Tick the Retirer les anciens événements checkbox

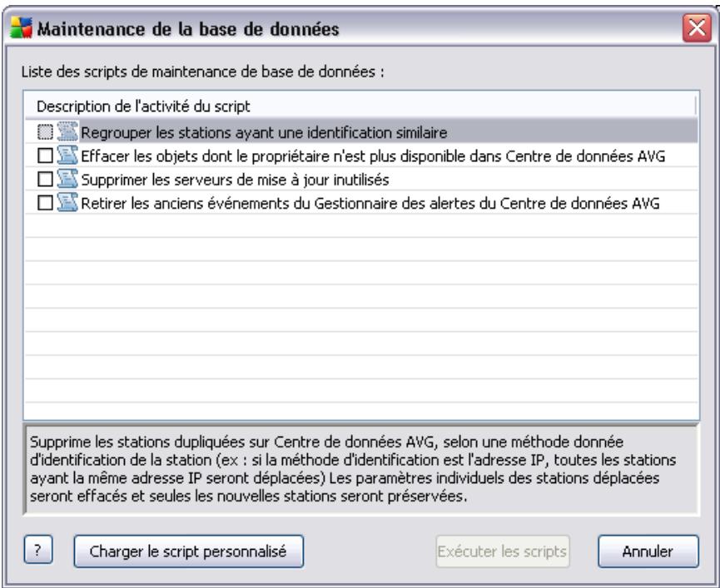coord(45,203)
